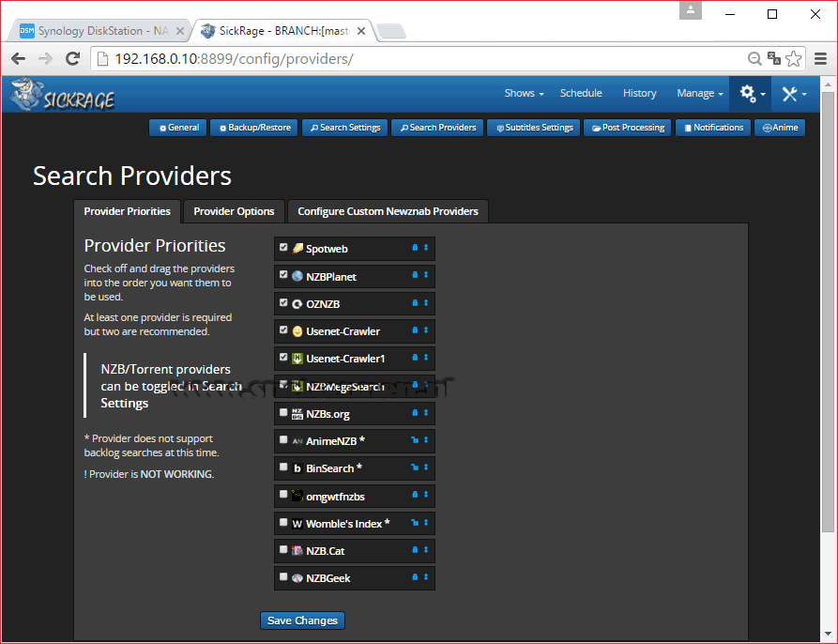Enable the NZB.Cat provider checkbox
The height and width of the screenshot is (644, 838).
coord(283,549)
